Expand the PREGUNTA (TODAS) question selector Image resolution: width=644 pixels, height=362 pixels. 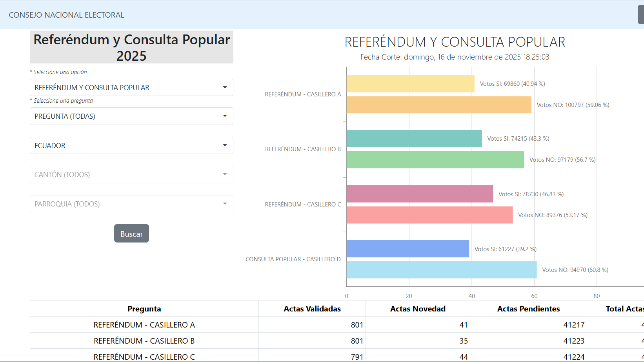(131, 116)
